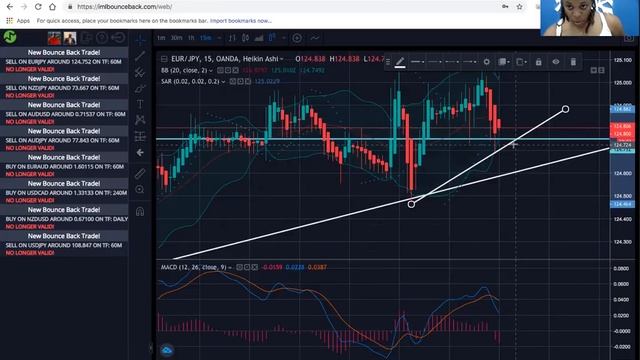Click the highlighted chart template icon

click(272, 38)
